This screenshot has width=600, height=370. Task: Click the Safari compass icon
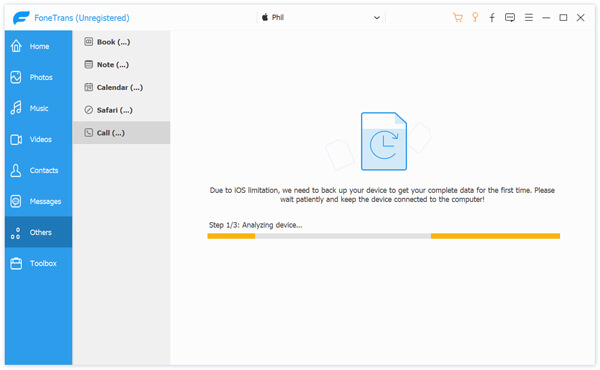click(88, 110)
